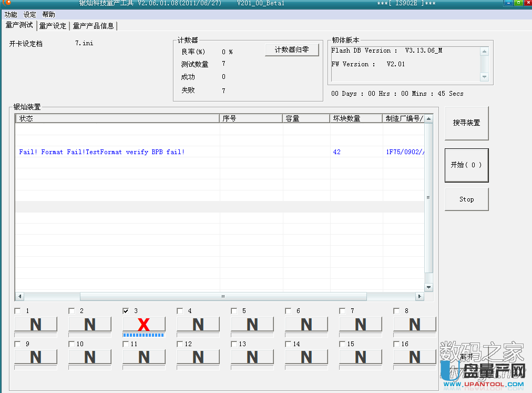
Task: Switch to the 量产设定 tab
Action: click(53, 26)
